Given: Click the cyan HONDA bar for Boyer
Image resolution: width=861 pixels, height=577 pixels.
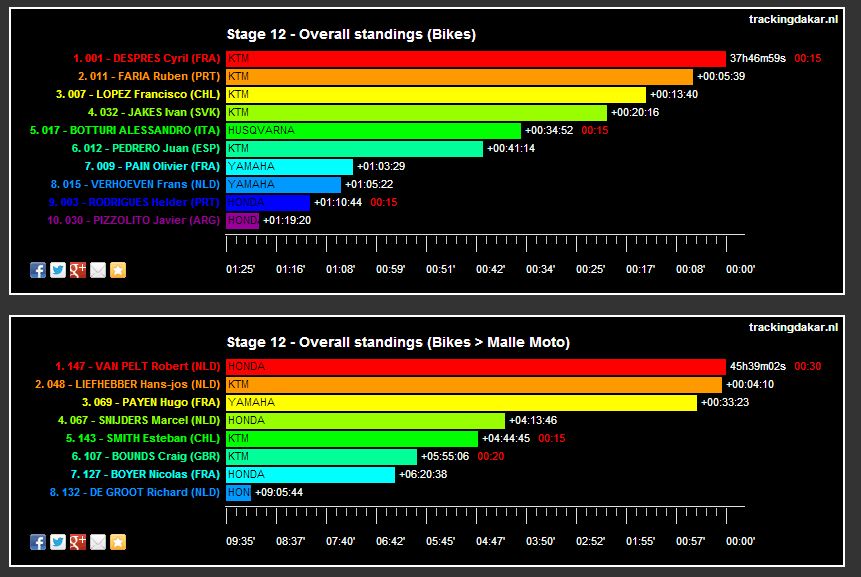Looking at the screenshot, I should tap(310, 474).
